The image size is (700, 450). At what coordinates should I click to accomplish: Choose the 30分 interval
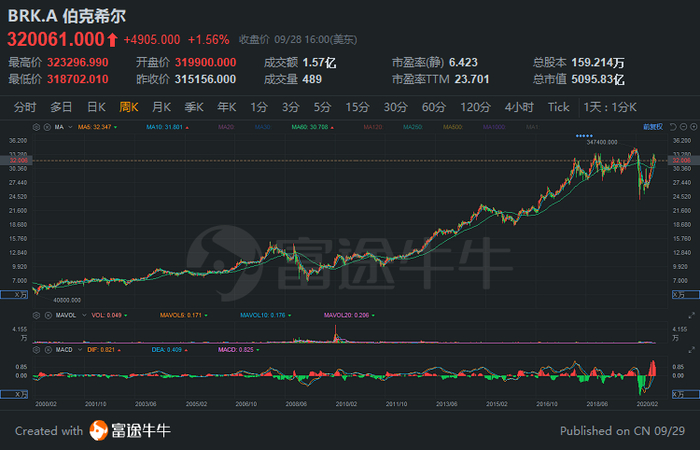click(x=396, y=107)
